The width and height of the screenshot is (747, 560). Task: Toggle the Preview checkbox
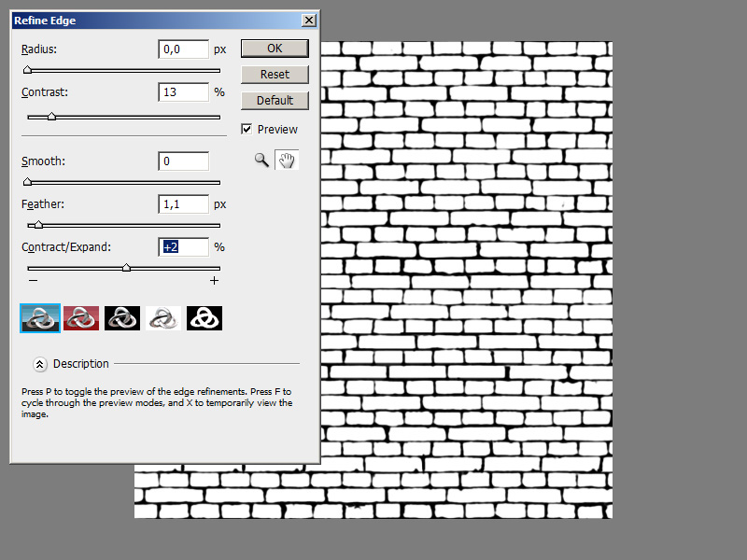coord(247,129)
